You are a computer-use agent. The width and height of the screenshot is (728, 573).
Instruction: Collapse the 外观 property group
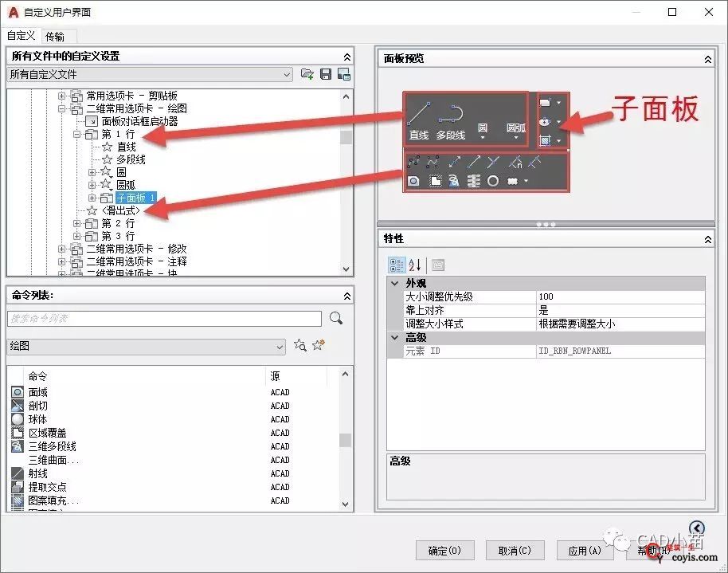394,283
